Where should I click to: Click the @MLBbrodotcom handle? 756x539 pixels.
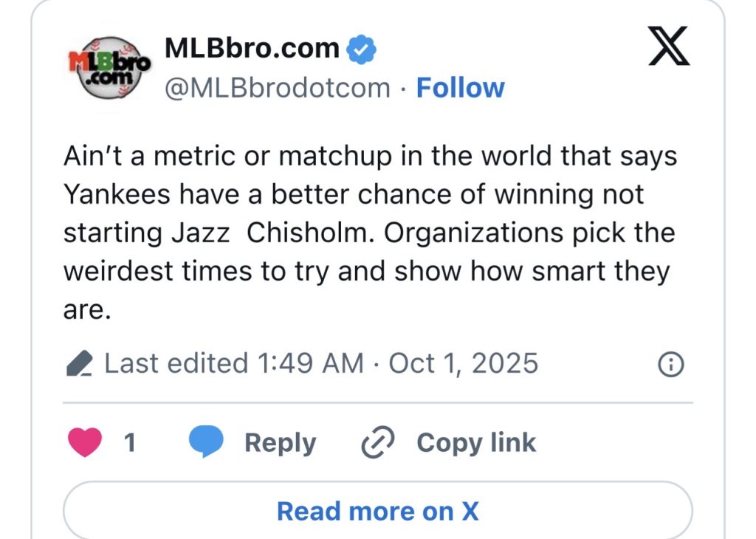pyautogui.click(x=277, y=88)
